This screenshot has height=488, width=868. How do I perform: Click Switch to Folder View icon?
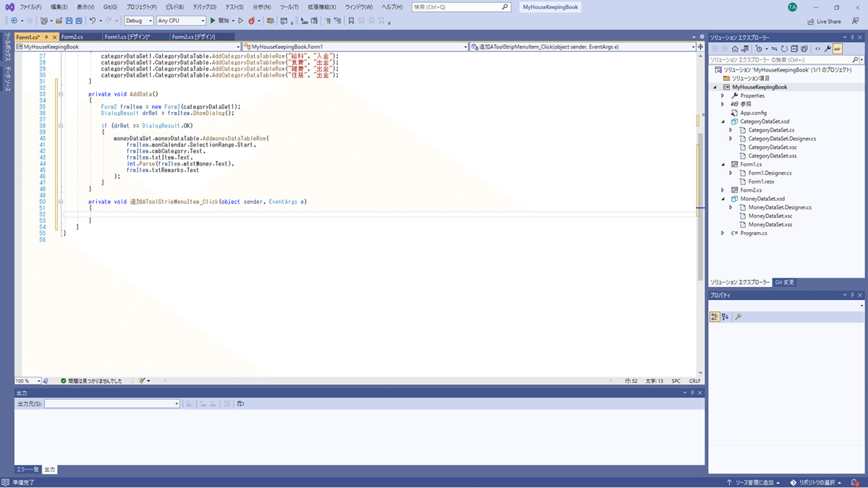point(744,49)
